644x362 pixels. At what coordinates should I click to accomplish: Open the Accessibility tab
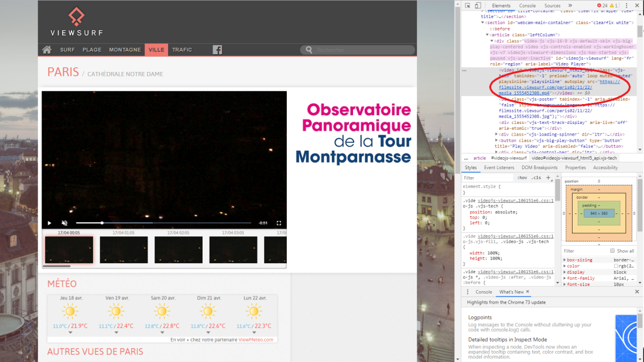click(x=605, y=167)
